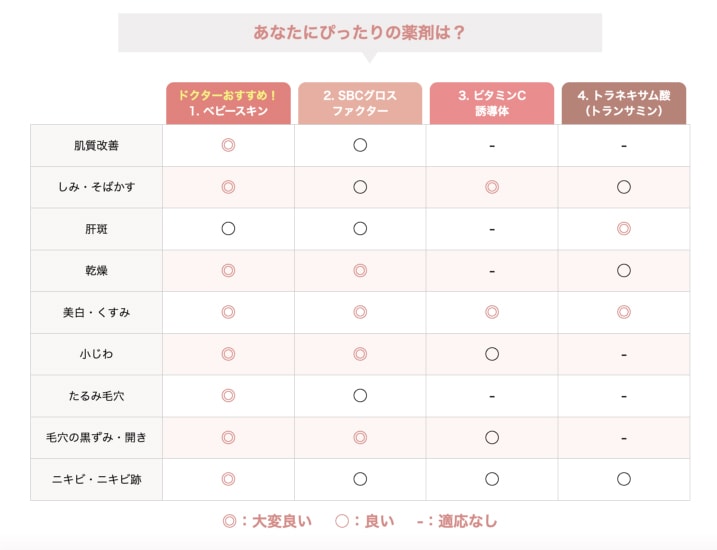Click the −：適応なし legend entry

coord(457,521)
